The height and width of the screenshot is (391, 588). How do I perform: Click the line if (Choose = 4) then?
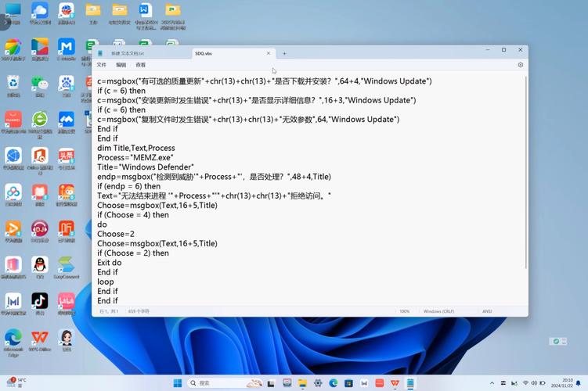tap(133, 214)
